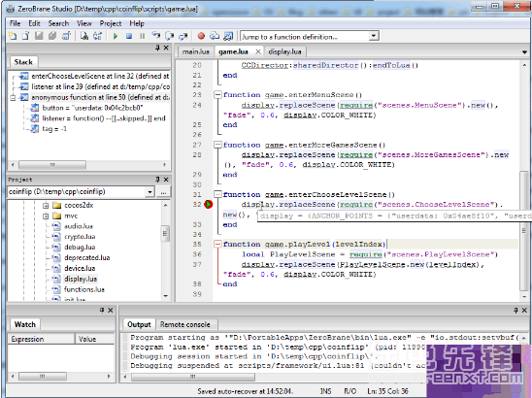Pause execution with the Break icon
Screen dimensions: 532x398
142,36
